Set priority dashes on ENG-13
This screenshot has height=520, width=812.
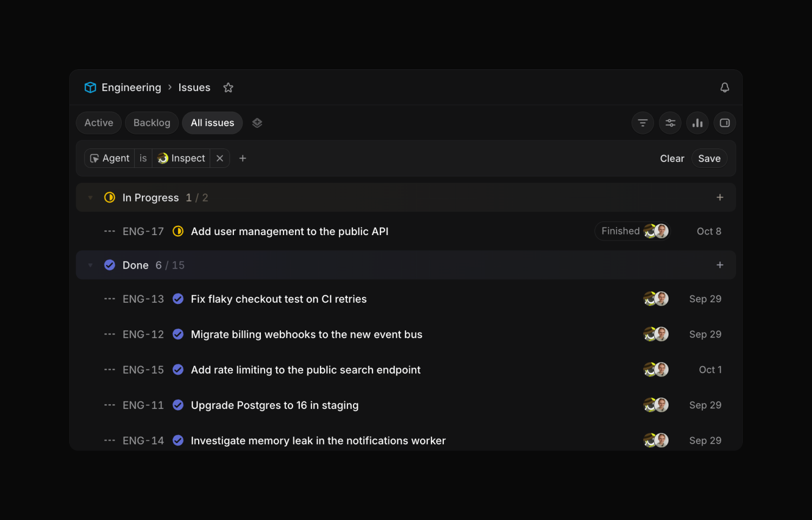click(x=109, y=299)
